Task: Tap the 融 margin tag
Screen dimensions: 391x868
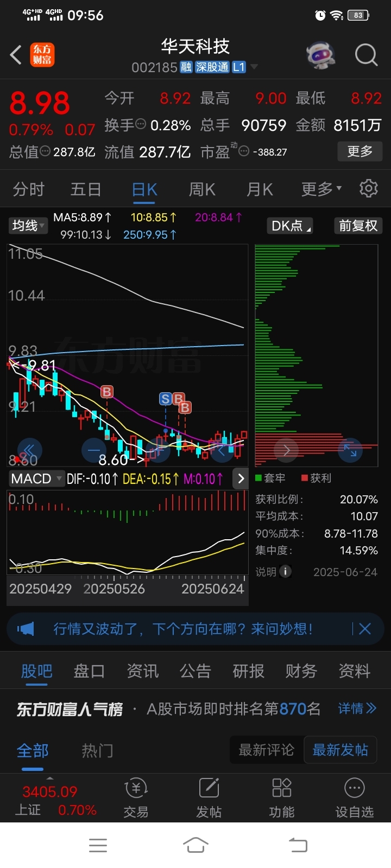Action: 186,67
